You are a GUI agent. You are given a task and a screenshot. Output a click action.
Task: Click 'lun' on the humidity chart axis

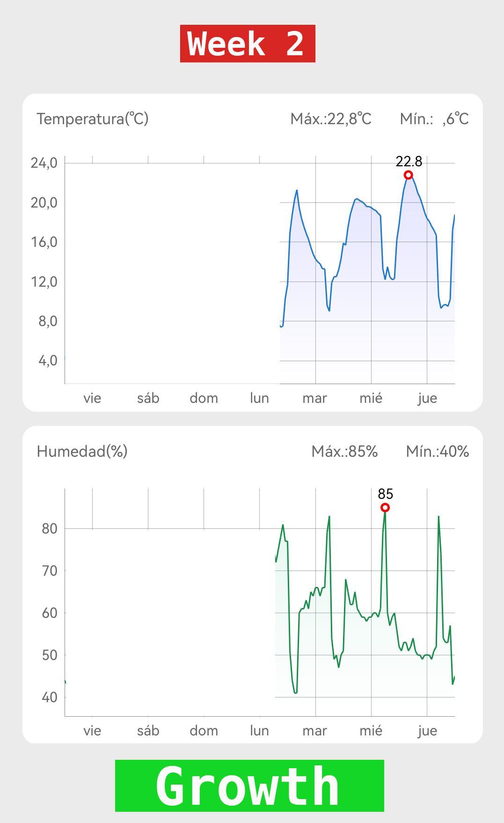click(259, 731)
